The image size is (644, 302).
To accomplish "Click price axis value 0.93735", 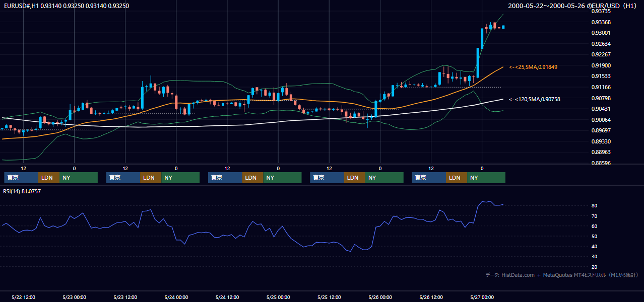I will pyautogui.click(x=602, y=12).
